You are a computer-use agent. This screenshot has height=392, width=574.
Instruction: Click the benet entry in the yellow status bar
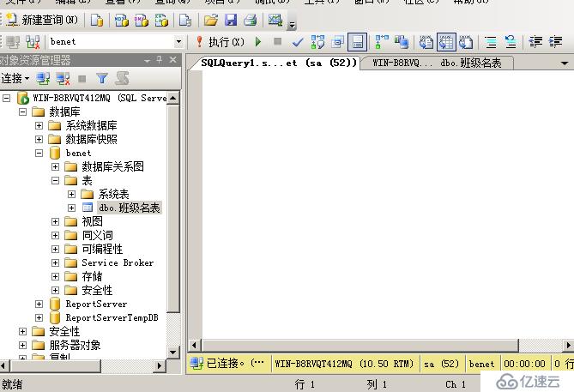[481, 364]
